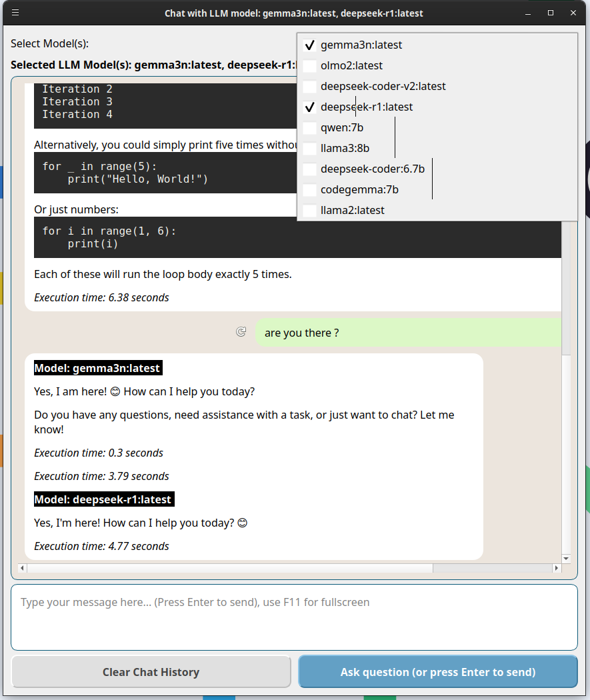Click 'Execution time: 0.3 seconds' text
Image resolution: width=590 pixels, height=700 pixels.
tap(99, 453)
